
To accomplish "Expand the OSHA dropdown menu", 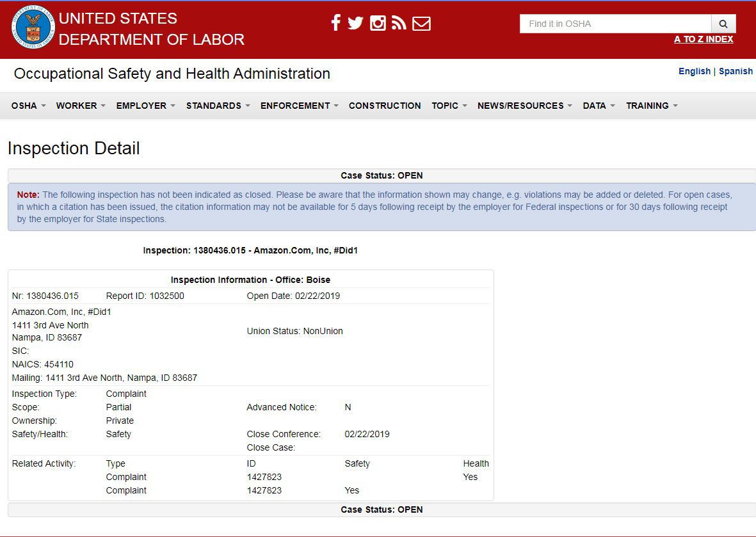I will 28,106.
